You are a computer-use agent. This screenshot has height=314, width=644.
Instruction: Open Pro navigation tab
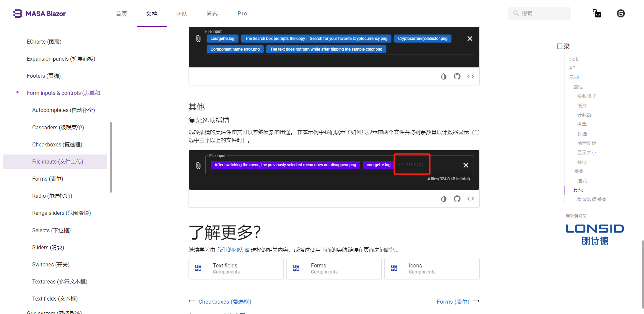pos(242,14)
